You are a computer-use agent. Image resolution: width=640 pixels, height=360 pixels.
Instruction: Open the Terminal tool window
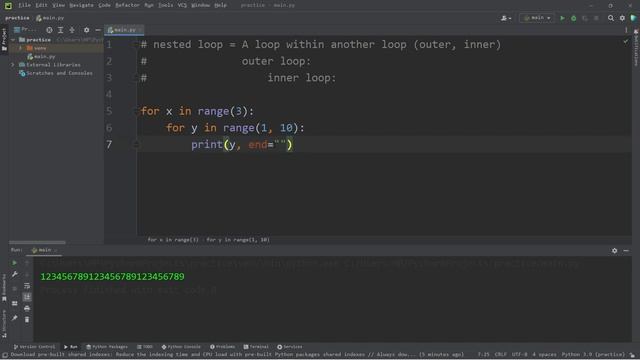256,347
